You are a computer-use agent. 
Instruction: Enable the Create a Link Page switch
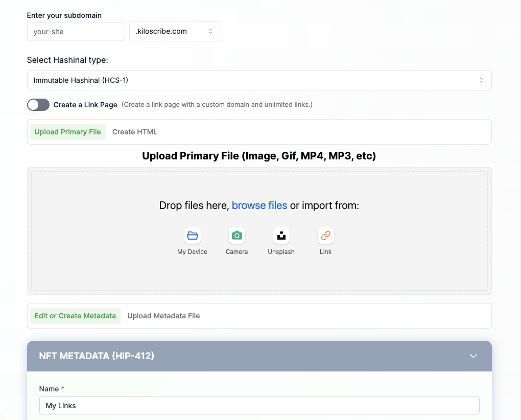[38, 105]
